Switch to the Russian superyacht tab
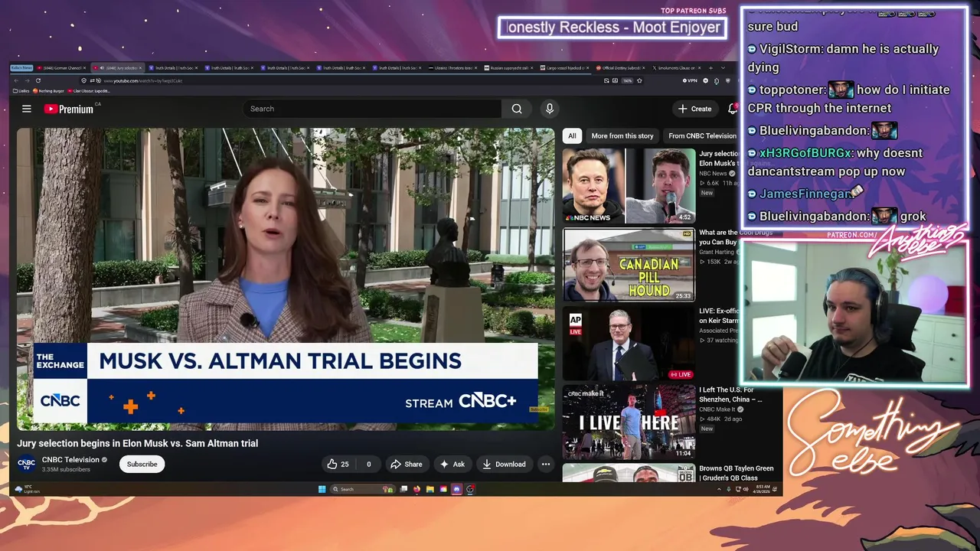 tap(508, 68)
